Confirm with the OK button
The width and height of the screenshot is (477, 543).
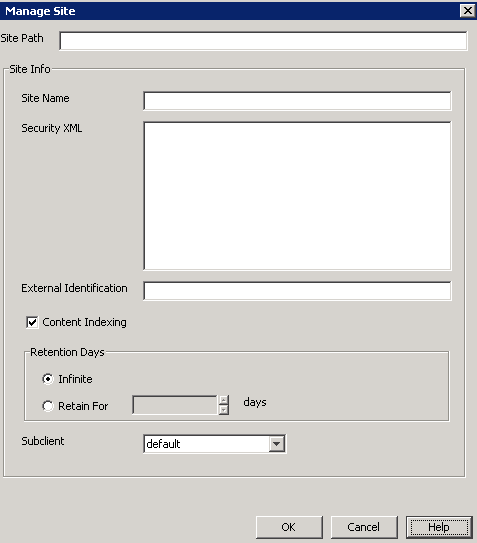289,527
